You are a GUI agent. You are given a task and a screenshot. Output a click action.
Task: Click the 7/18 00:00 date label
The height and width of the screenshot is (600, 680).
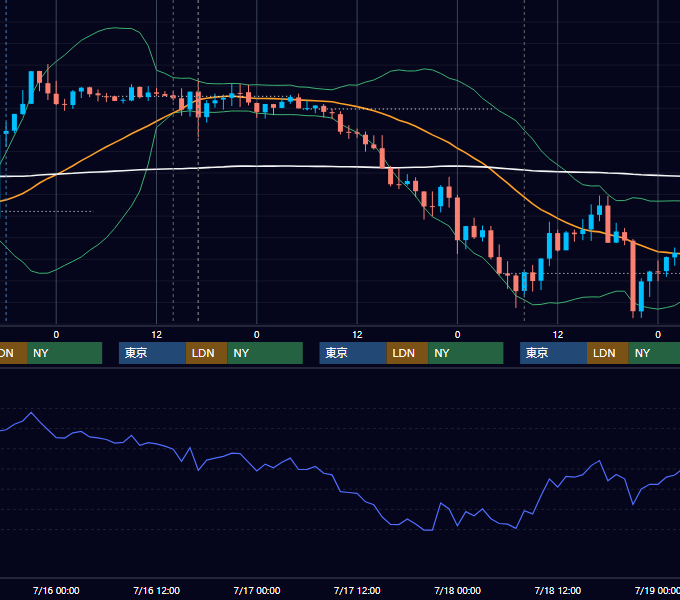(x=458, y=590)
